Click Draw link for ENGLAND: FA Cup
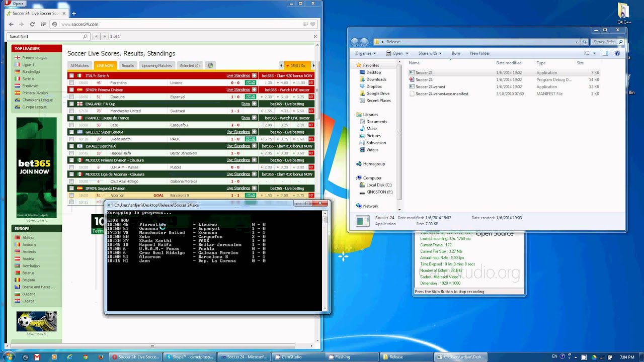The image size is (644, 362). 246,104
